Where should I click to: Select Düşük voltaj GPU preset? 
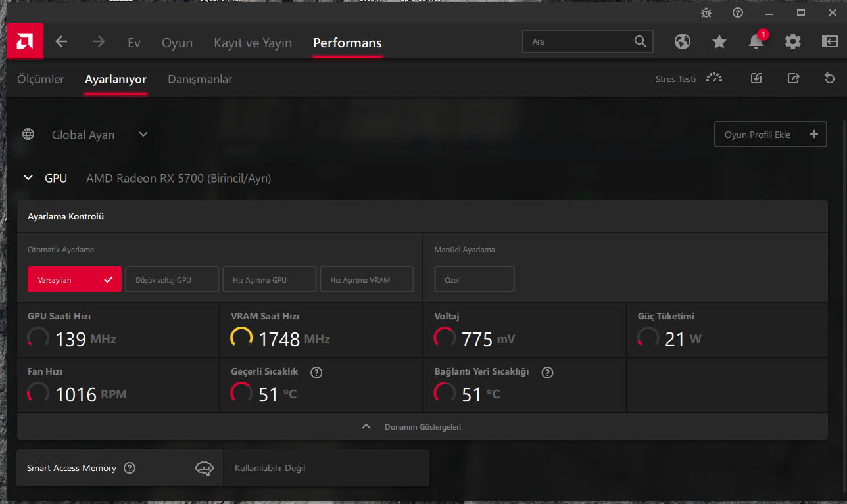click(x=172, y=279)
